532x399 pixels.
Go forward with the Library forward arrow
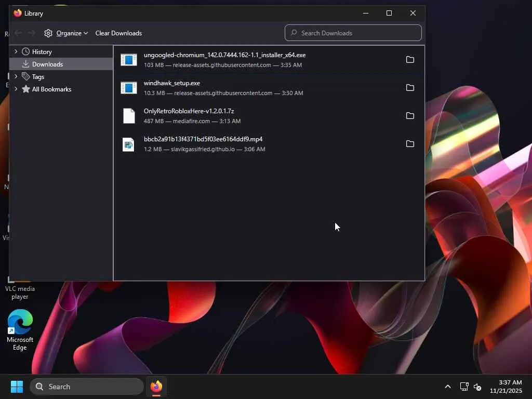(32, 33)
